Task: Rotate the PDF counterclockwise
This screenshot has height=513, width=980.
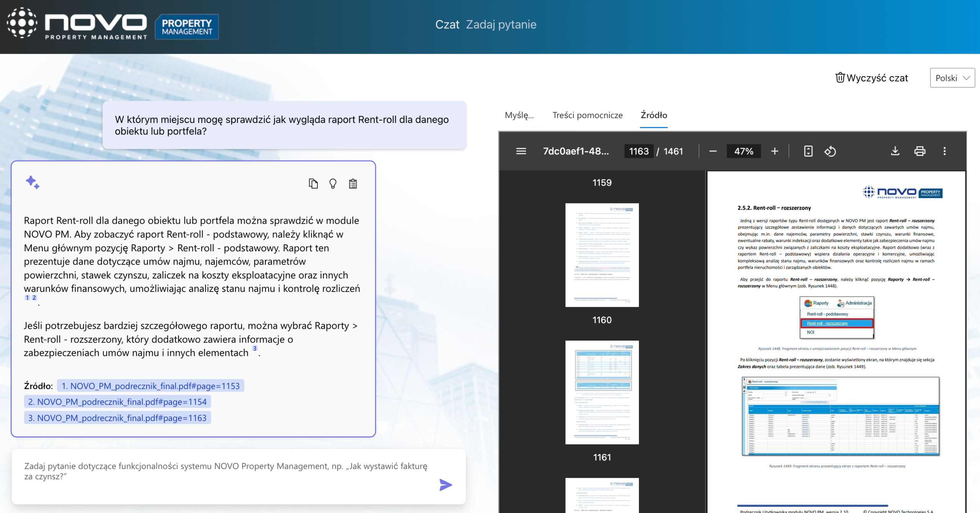Action: coord(830,151)
